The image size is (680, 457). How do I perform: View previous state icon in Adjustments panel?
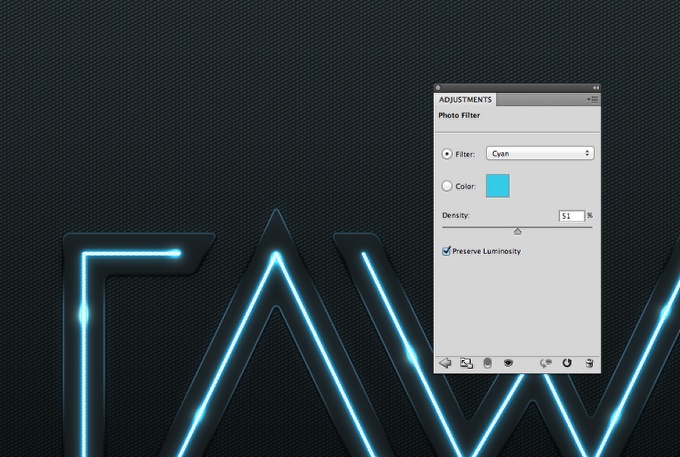pos(546,363)
